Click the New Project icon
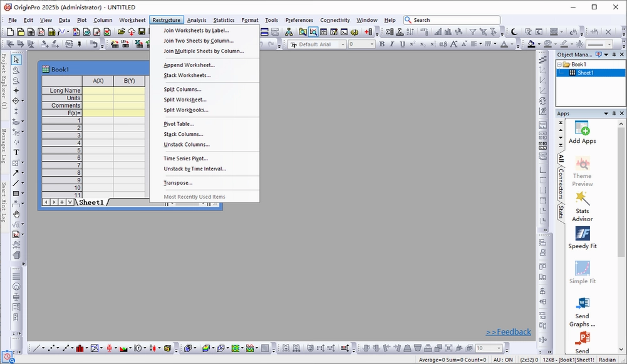The width and height of the screenshot is (627, 364). coord(11,31)
